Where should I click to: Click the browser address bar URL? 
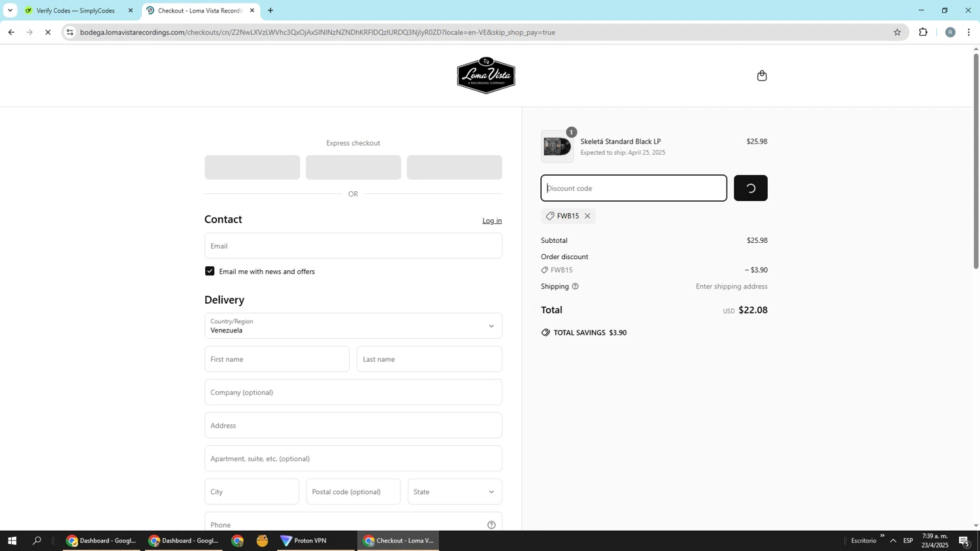(318, 32)
